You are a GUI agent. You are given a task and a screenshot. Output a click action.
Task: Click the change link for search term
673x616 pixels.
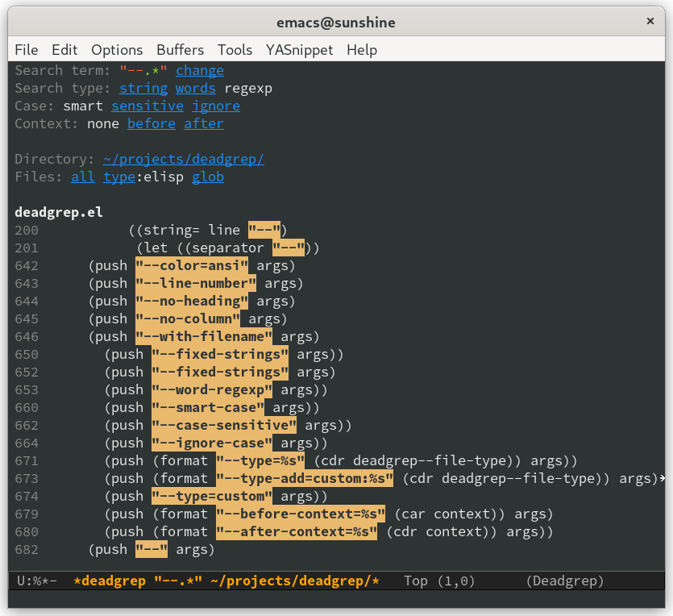point(200,70)
